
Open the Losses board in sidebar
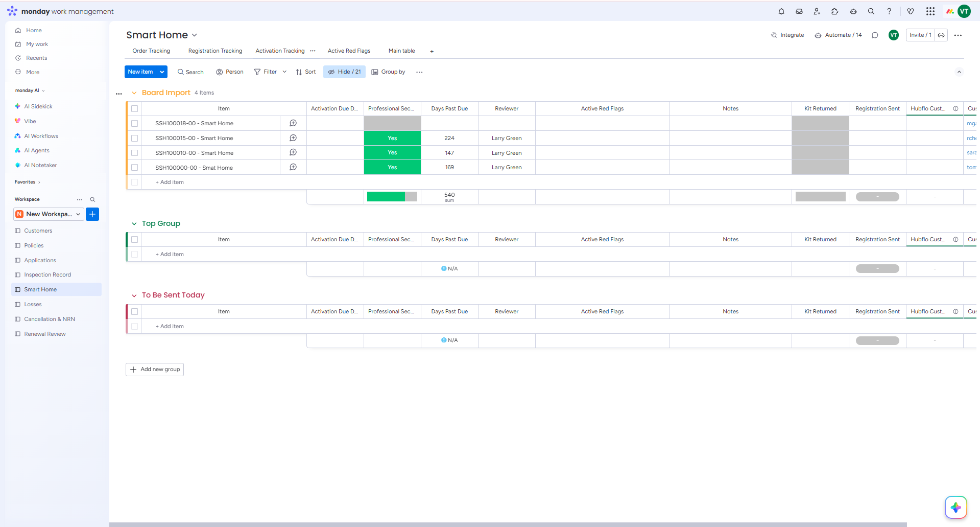[x=33, y=304]
